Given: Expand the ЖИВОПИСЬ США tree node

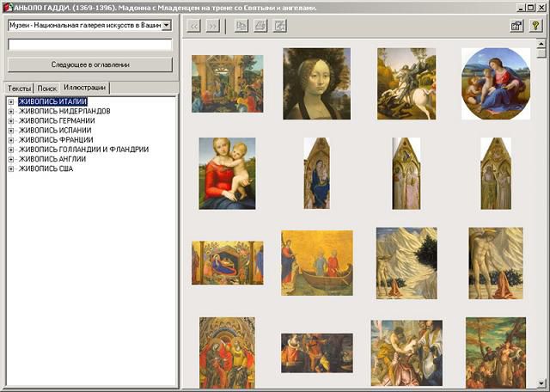Looking at the screenshot, I should 11,168.
